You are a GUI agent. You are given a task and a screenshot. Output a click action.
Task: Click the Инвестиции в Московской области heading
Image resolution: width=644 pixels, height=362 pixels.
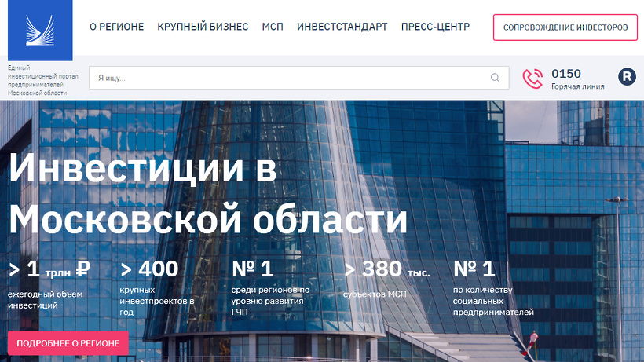click(208, 194)
